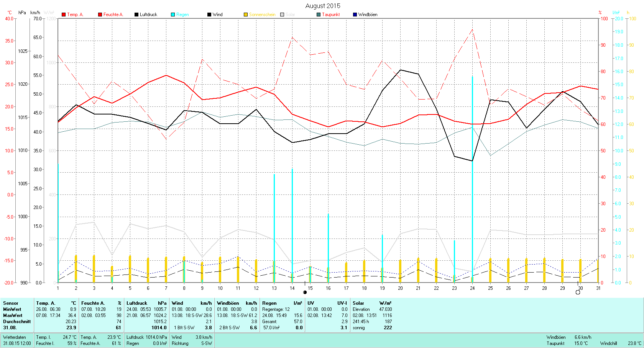The image size is (644, 348).
Task: Click the Sonnenschein legend label
Action: [262, 15]
